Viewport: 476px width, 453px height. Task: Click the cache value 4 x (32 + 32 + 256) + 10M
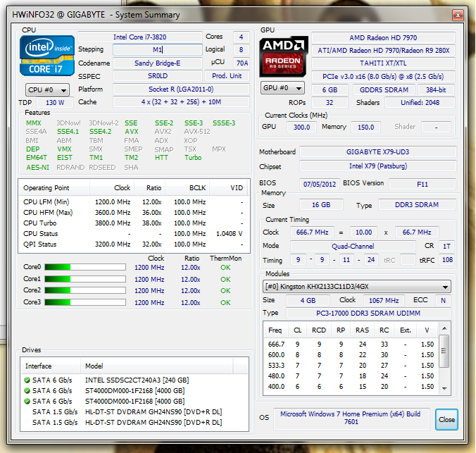tap(181, 102)
